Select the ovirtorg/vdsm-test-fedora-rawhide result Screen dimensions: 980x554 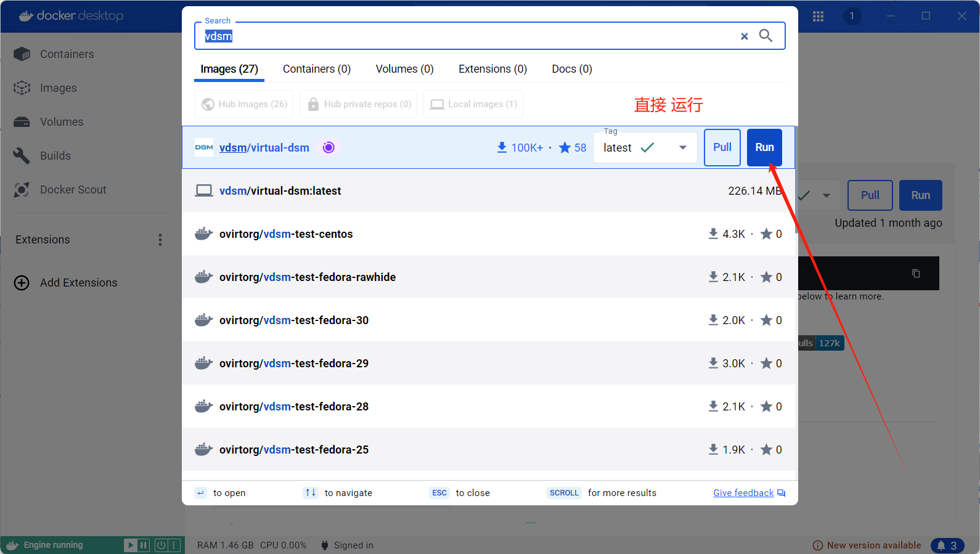click(x=488, y=277)
